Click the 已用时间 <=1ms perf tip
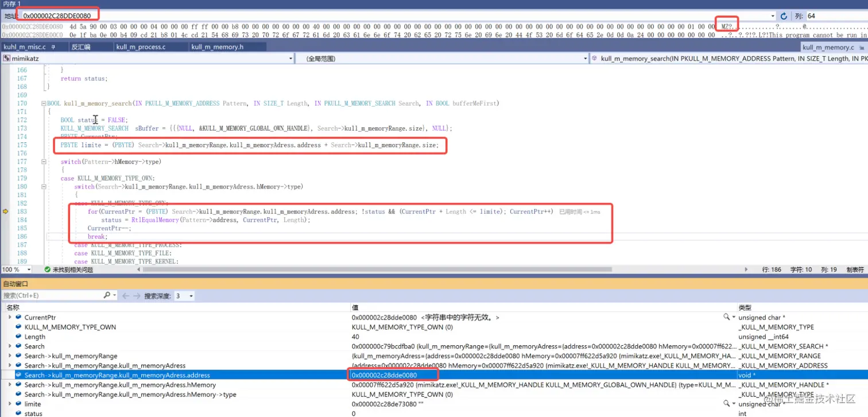Viewport: 868px width, 417px height. point(579,212)
